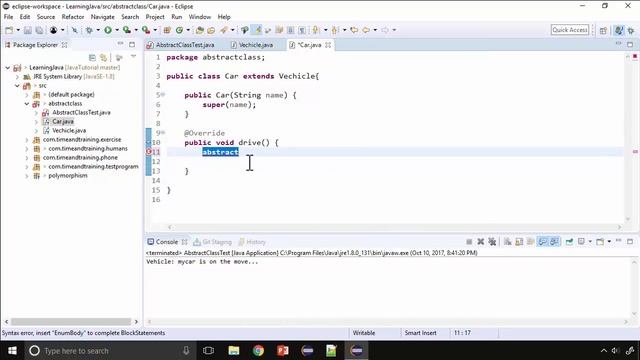Click the Save All toolbar icon

pos(39,30)
